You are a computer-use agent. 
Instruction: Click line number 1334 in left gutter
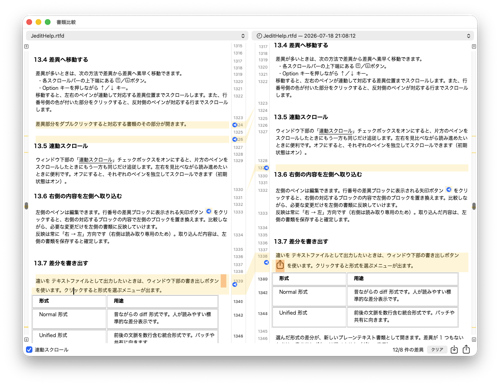pos(238,235)
